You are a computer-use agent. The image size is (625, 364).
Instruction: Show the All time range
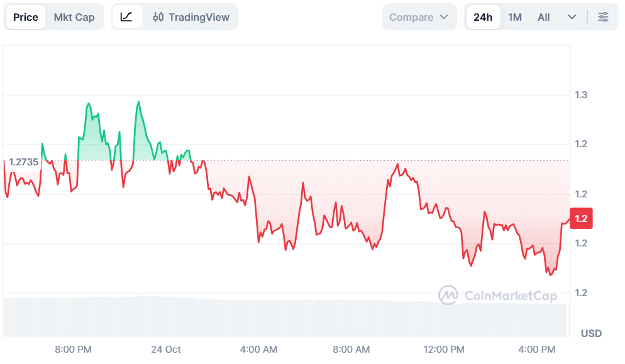544,17
